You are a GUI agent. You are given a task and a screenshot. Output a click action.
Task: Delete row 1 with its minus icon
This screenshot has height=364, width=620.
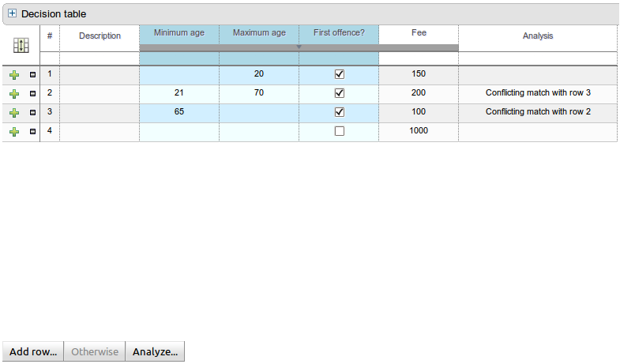point(32,75)
